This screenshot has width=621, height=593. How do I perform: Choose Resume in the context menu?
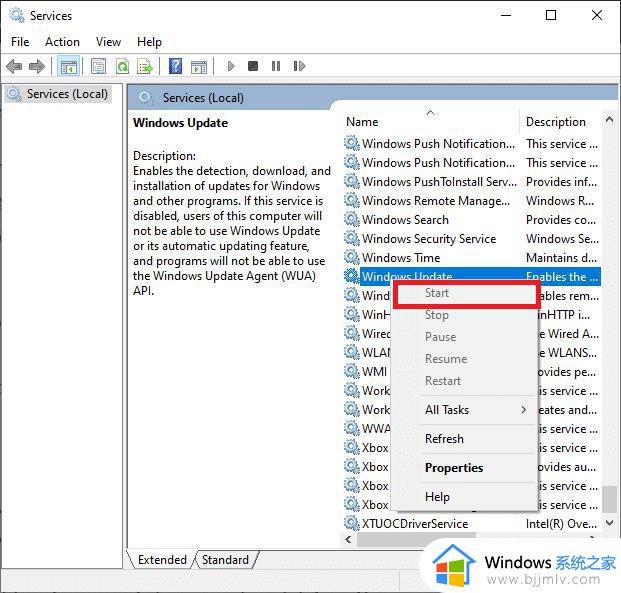point(467,359)
